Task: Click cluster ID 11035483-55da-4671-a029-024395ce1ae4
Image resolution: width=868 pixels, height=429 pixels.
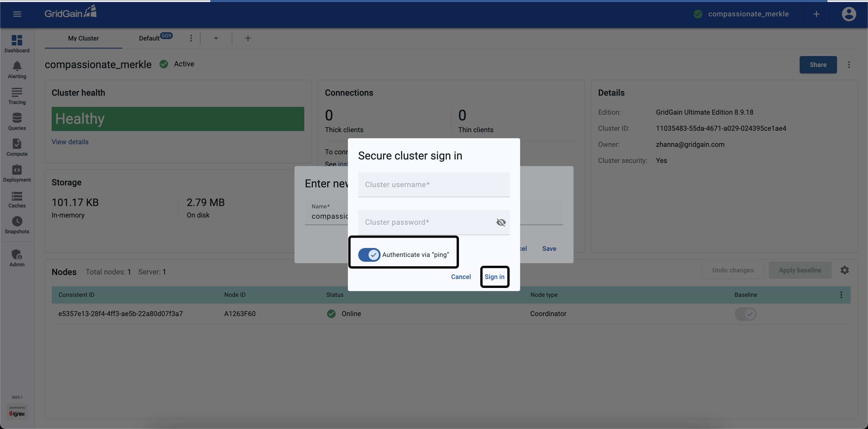Action: (x=721, y=128)
